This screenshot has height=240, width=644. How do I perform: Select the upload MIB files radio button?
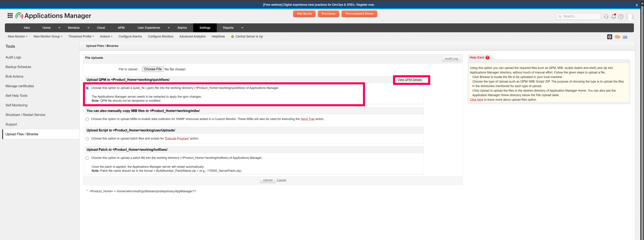click(x=87, y=119)
